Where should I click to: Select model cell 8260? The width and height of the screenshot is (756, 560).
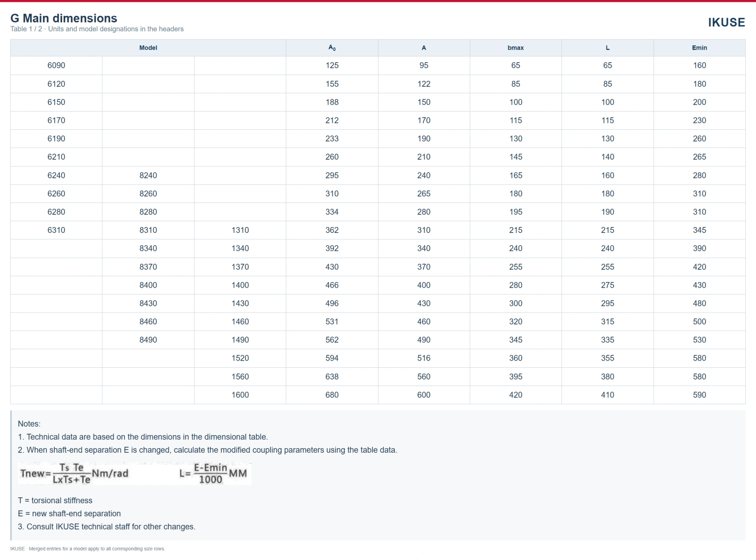point(148,193)
